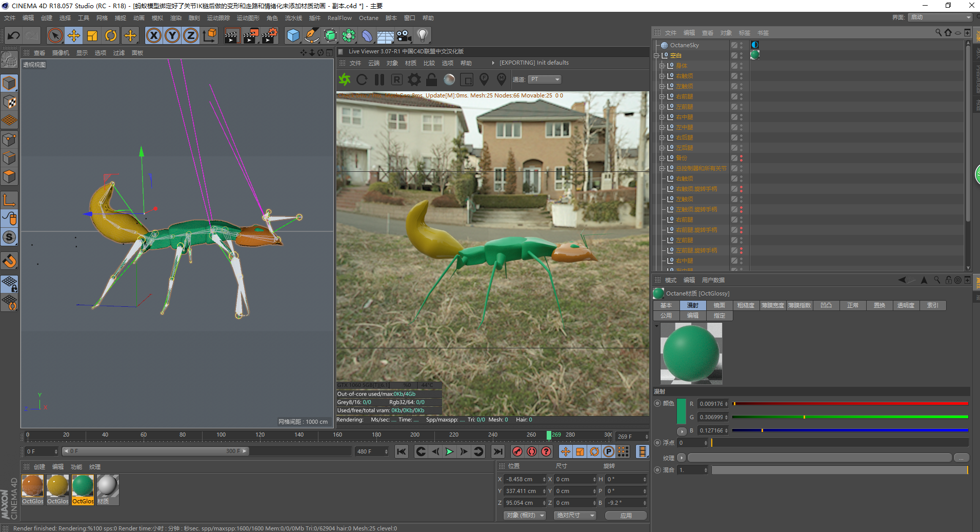Click the green channel G slider

849,417
